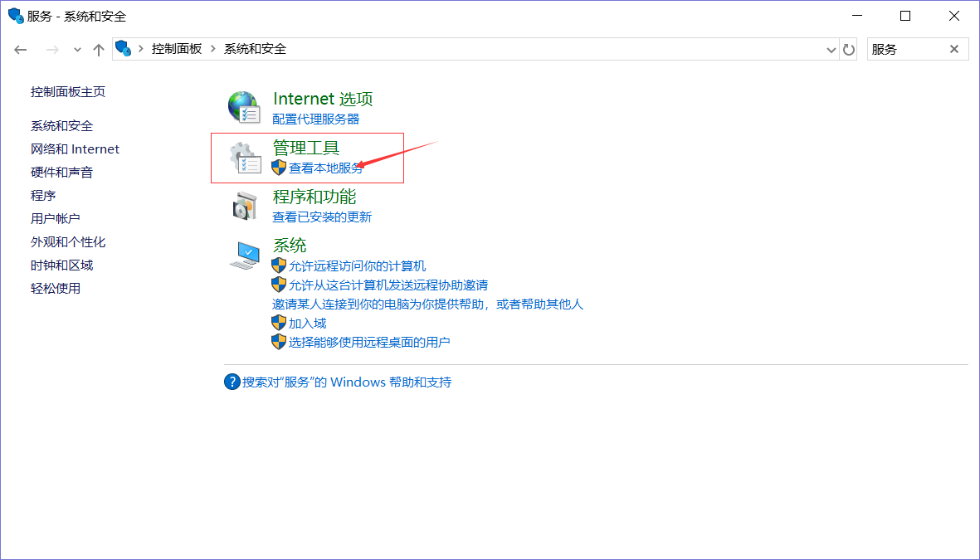Open the 程序和功能 heading

[x=314, y=197]
